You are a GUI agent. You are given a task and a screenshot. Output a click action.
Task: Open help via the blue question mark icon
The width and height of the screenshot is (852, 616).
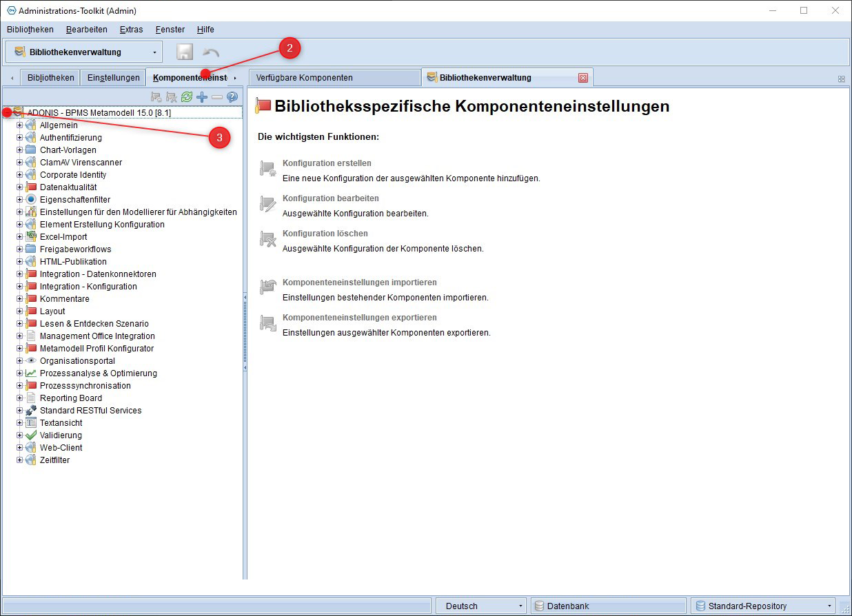coord(232,97)
